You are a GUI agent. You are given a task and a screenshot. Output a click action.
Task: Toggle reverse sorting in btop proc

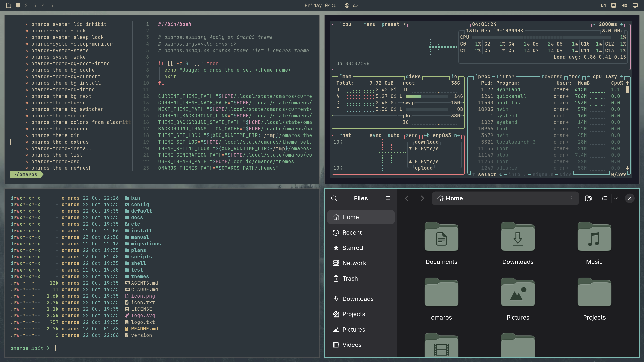click(552, 77)
